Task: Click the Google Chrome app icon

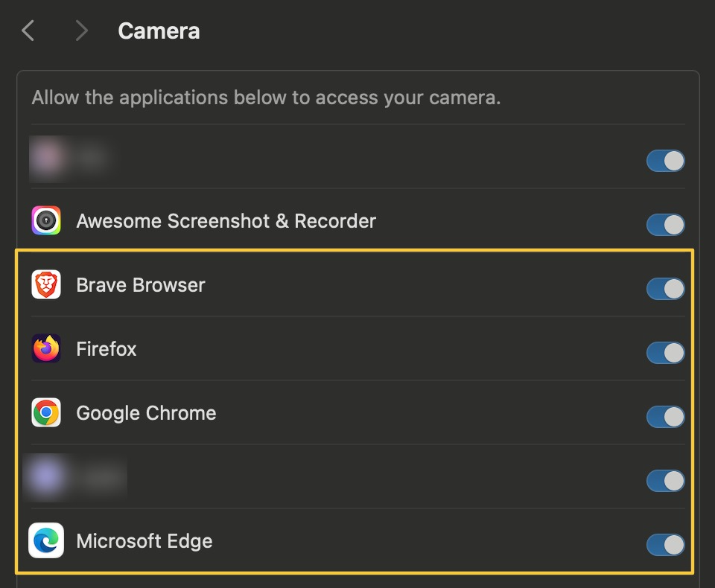Action: pyautogui.click(x=46, y=413)
